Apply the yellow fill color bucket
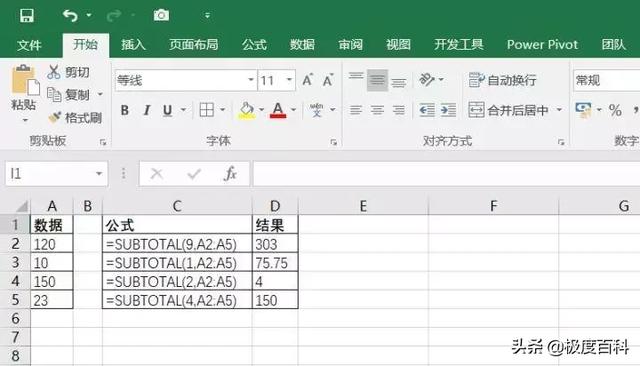Screen dimensions: 640x366 (x=247, y=110)
